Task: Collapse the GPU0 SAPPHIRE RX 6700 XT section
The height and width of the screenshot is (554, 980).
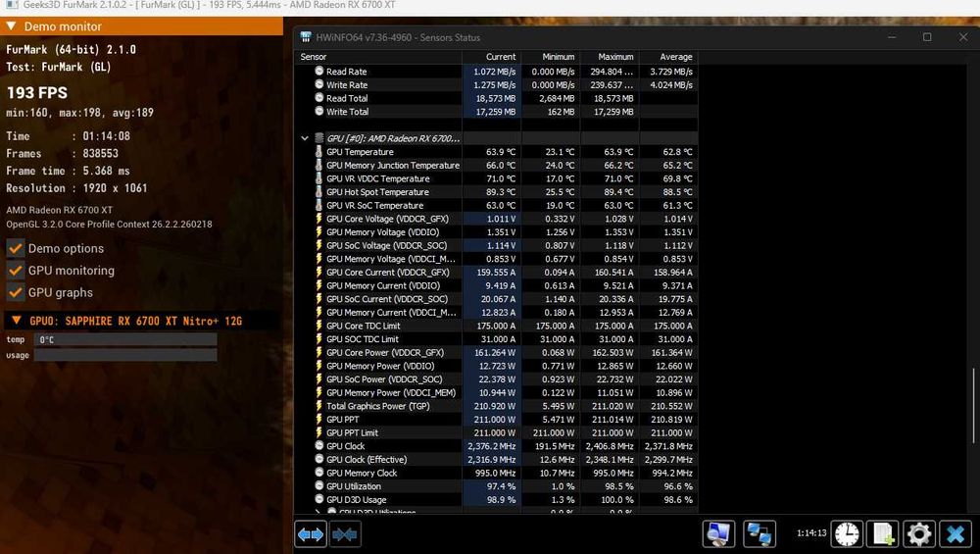Action: click(x=17, y=321)
